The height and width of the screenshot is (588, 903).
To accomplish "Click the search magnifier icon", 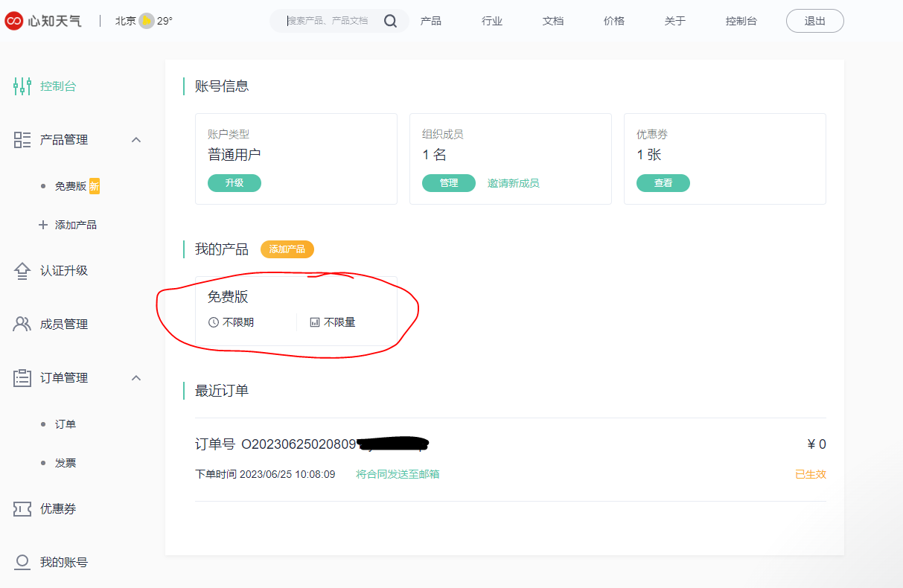I will click(x=390, y=21).
